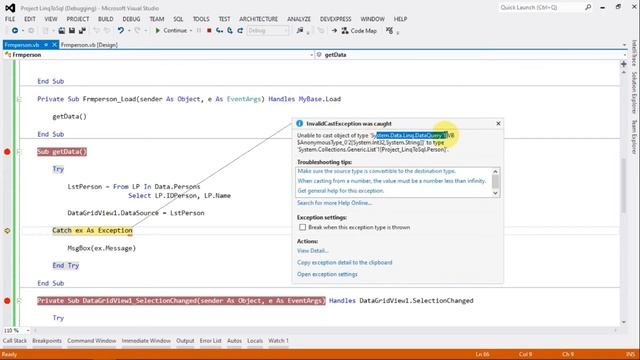640x360 pixels.
Task: Toggle breakpoint on DataGridView1_SelectionChanged line
Action: (x=7, y=301)
